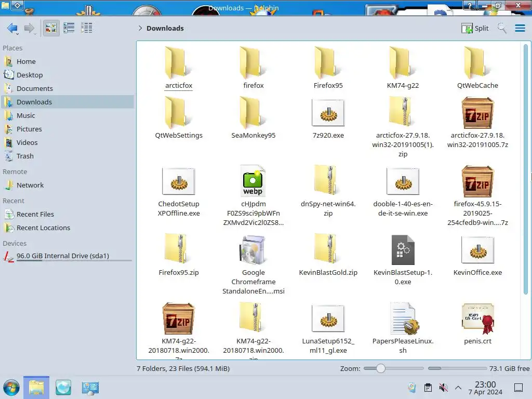532x399 pixels.
Task: Click the Downloads breadcrumb label
Action: tap(165, 28)
